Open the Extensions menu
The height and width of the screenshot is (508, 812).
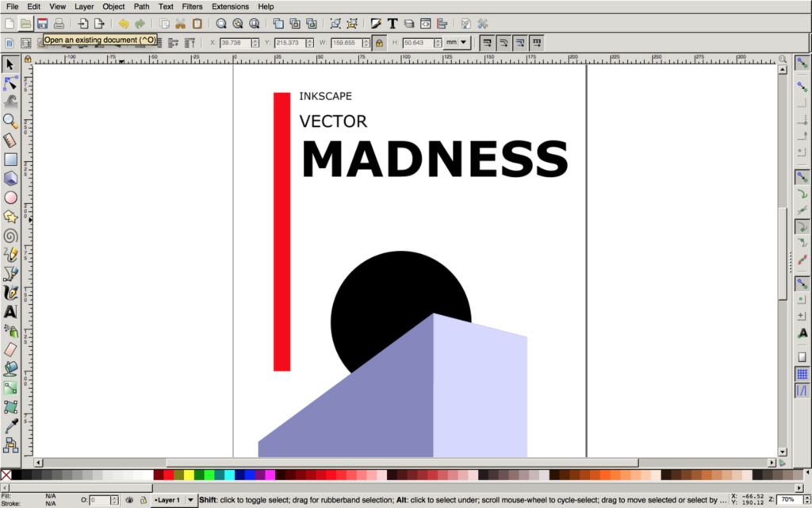pos(230,6)
